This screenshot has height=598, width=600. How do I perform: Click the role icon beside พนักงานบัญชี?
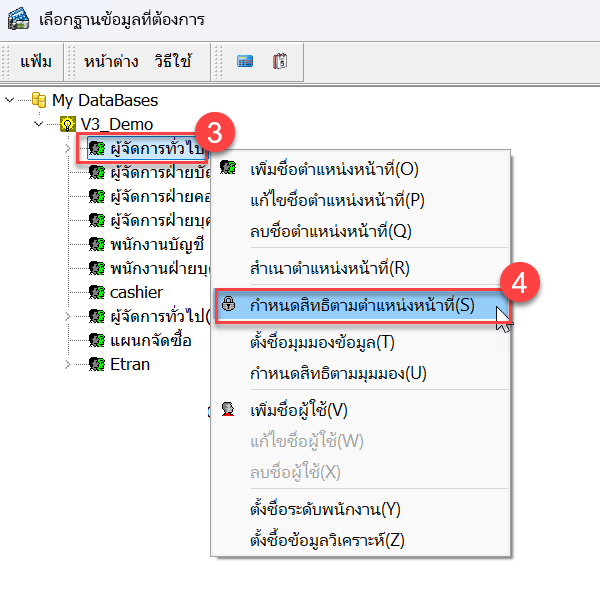click(x=97, y=244)
